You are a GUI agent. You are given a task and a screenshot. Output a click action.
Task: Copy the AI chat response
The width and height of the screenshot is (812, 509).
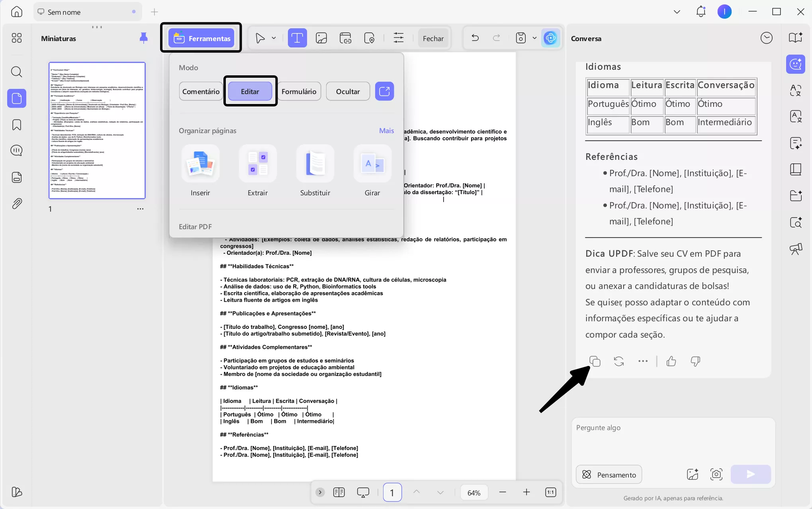[595, 361]
